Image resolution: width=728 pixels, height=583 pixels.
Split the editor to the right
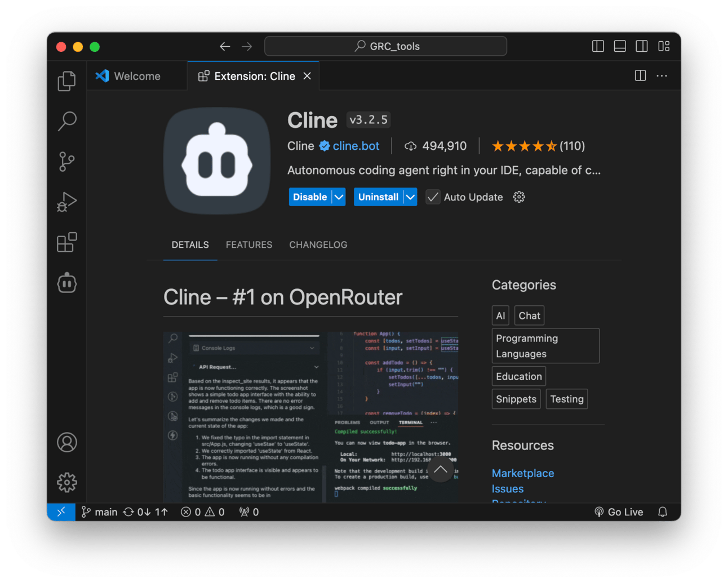point(640,75)
